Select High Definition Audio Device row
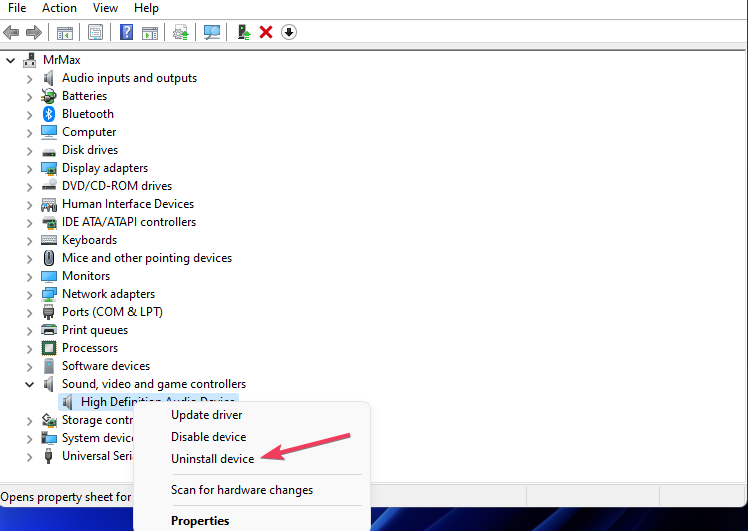Viewport: 748px width, 531px height. [148, 402]
